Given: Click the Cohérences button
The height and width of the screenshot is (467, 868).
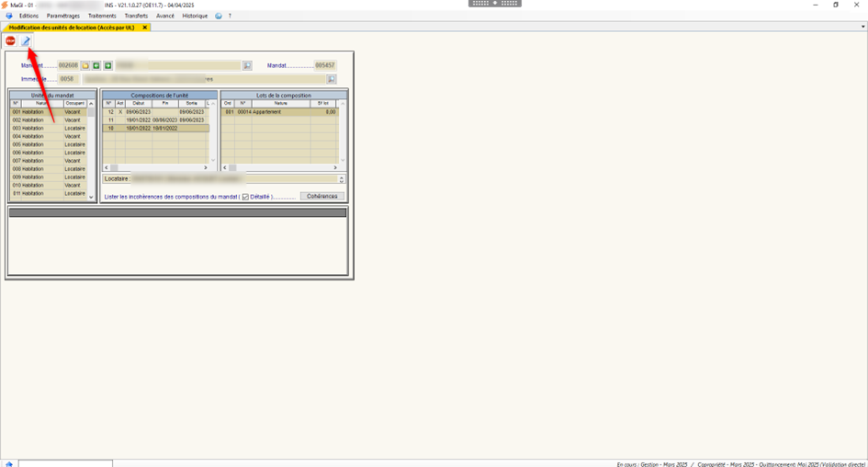Looking at the screenshot, I should tap(321, 197).
